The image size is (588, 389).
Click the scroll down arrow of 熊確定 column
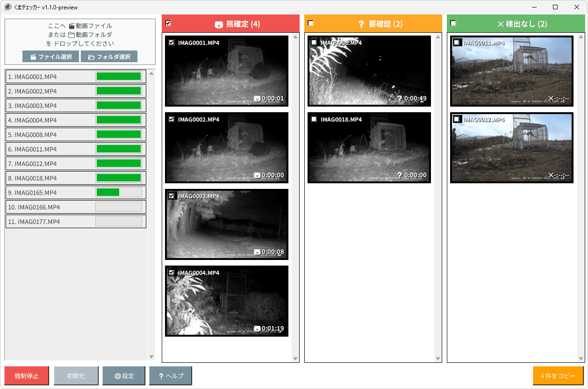[295, 359]
